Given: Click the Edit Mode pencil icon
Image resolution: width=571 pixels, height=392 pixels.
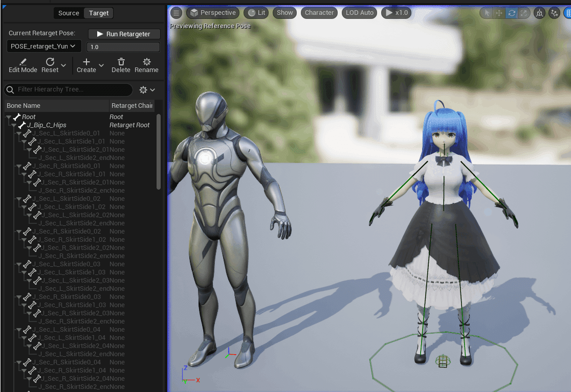Looking at the screenshot, I should (x=23, y=61).
